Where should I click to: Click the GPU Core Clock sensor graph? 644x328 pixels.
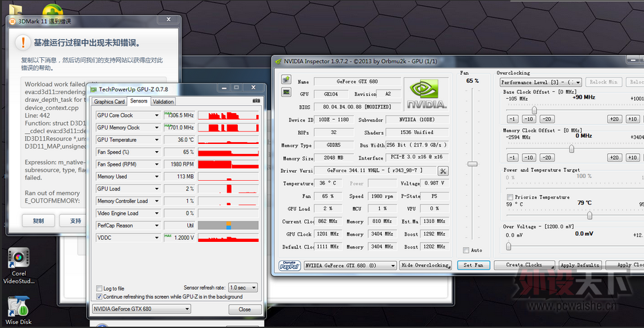tap(229, 116)
